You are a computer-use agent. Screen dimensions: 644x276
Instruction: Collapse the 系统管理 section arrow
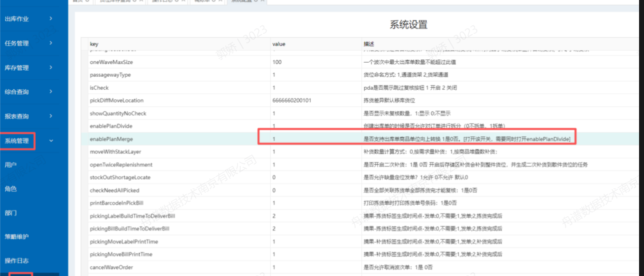point(51,140)
